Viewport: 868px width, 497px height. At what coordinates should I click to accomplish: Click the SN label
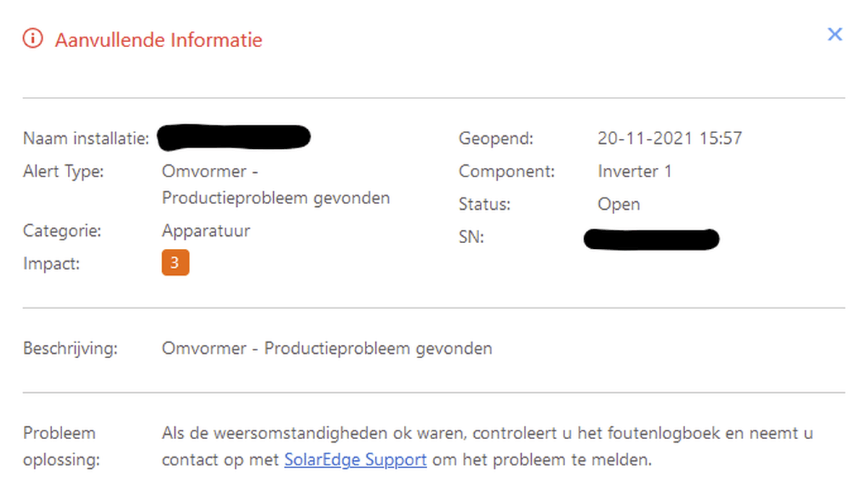471,237
